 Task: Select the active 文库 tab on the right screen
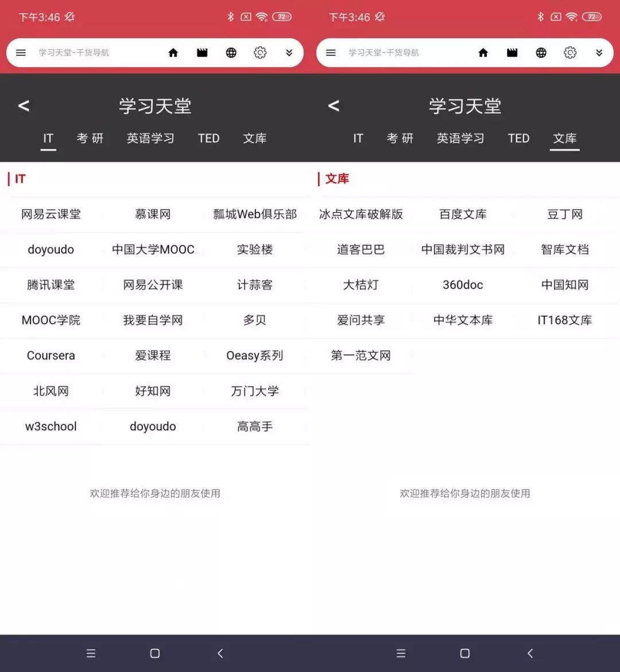click(x=565, y=138)
